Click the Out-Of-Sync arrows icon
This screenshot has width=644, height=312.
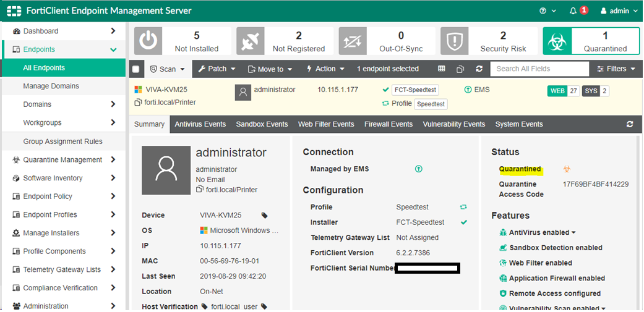[x=353, y=41]
